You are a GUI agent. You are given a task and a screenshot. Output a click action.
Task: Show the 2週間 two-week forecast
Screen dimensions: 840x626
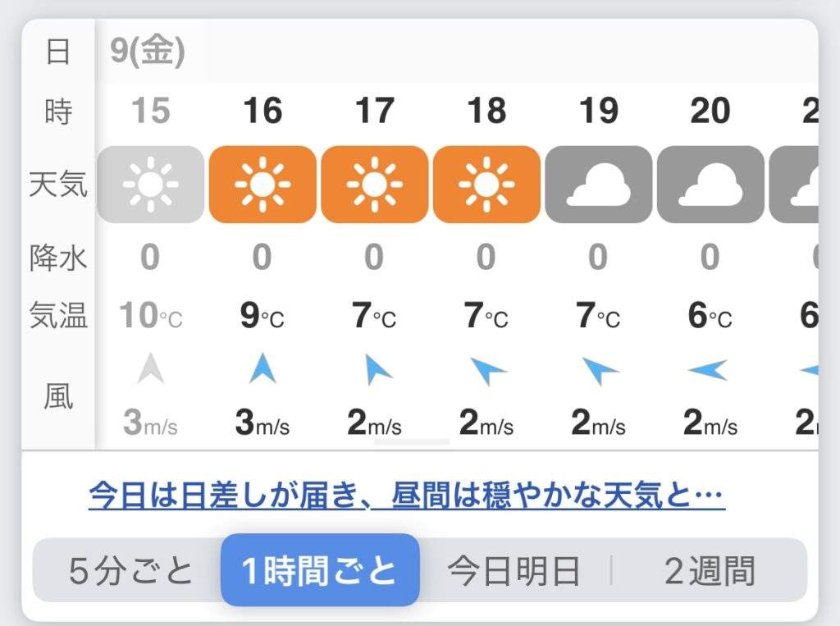pos(710,571)
